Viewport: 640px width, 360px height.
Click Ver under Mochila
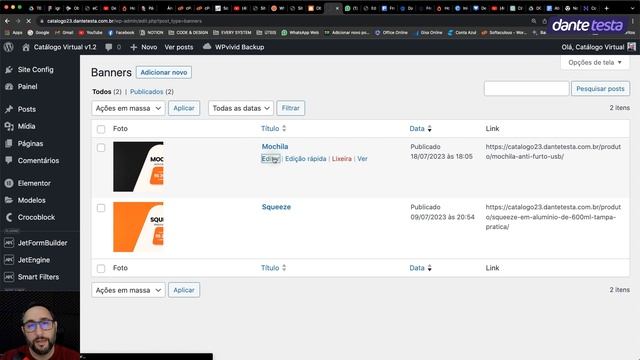click(362, 159)
